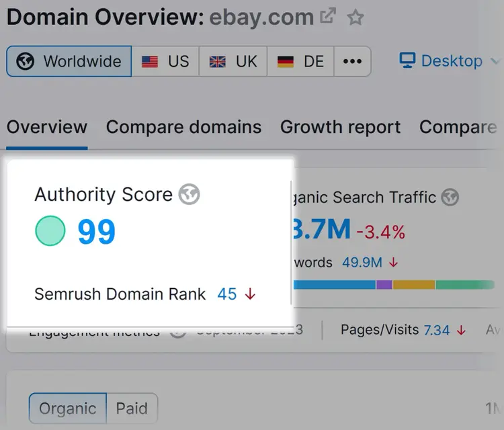Image resolution: width=504 pixels, height=430 pixels.
Task: Select the Organic toggle button
Action: coord(68,408)
